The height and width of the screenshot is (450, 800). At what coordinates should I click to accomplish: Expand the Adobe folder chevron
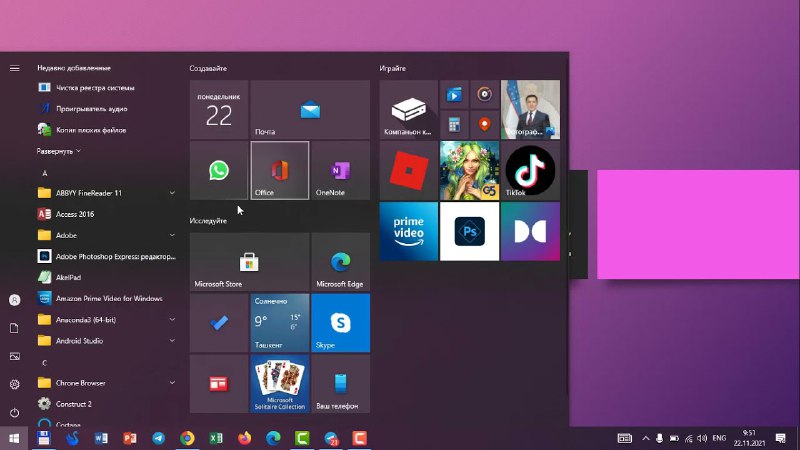(x=172, y=235)
